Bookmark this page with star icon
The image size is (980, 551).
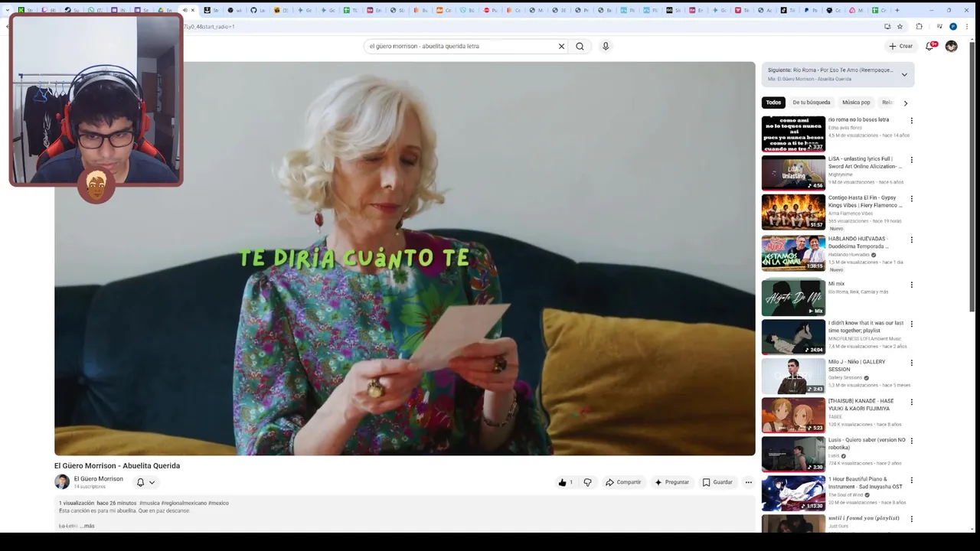[x=900, y=26]
